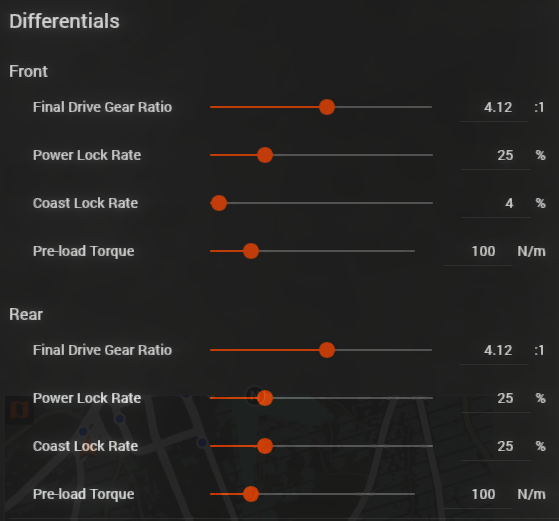The height and width of the screenshot is (521, 559).
Task: Click the Front Final Drive Gear Ratio slider handle
Action: point(327,107)
